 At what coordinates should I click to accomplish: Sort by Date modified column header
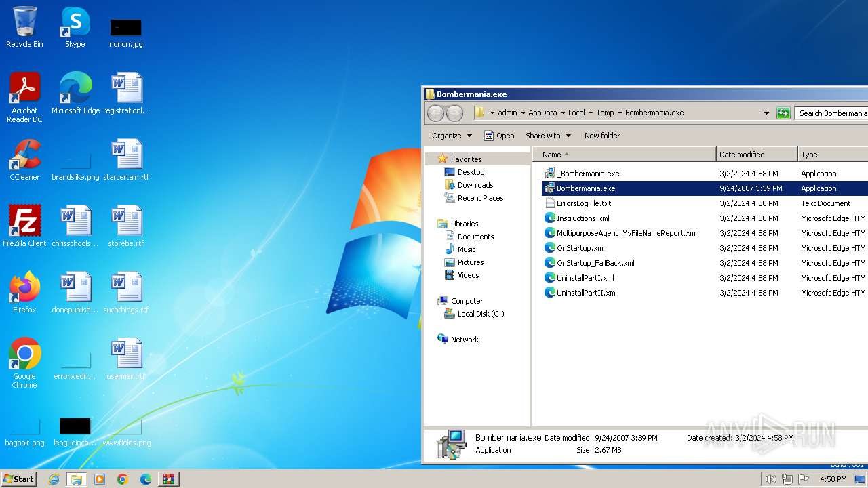[757, 155]
